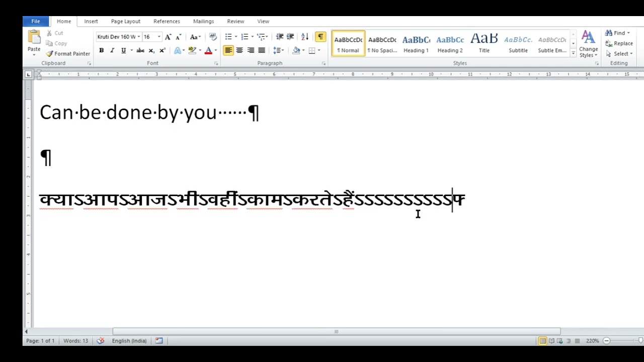The height and width of the screenshot is (362, 644).
Task: Toggle Show/Hide paragraph marks button
Action: (x=320, y=37)
